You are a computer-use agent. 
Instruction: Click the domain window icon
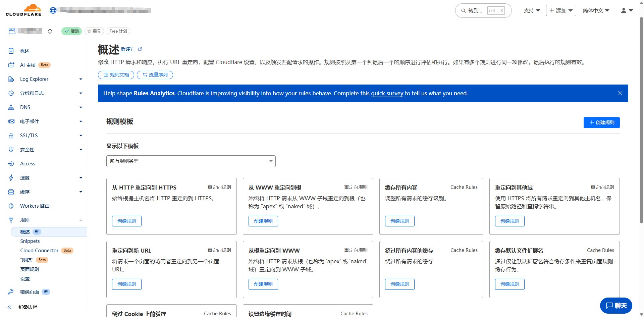[12, 31]
